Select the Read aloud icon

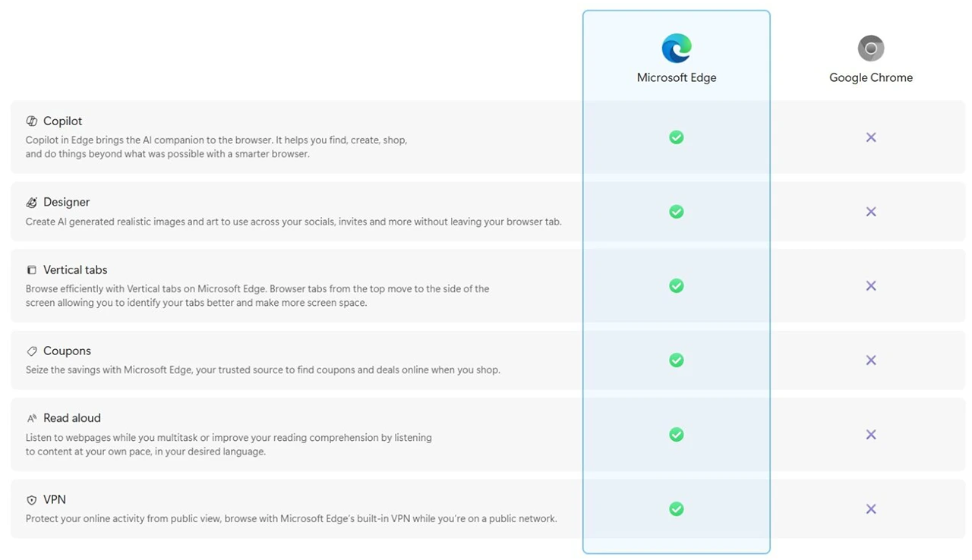(x=31, y=417)
